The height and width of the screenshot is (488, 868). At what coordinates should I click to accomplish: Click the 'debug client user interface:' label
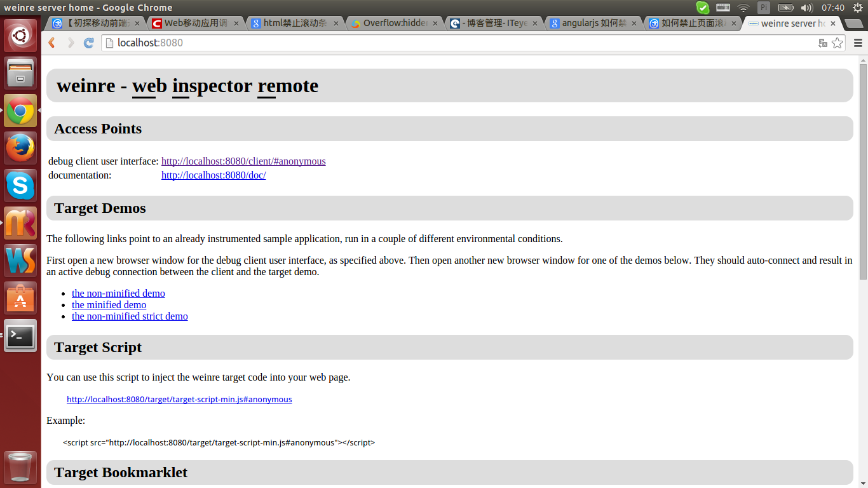click(104, 161)
